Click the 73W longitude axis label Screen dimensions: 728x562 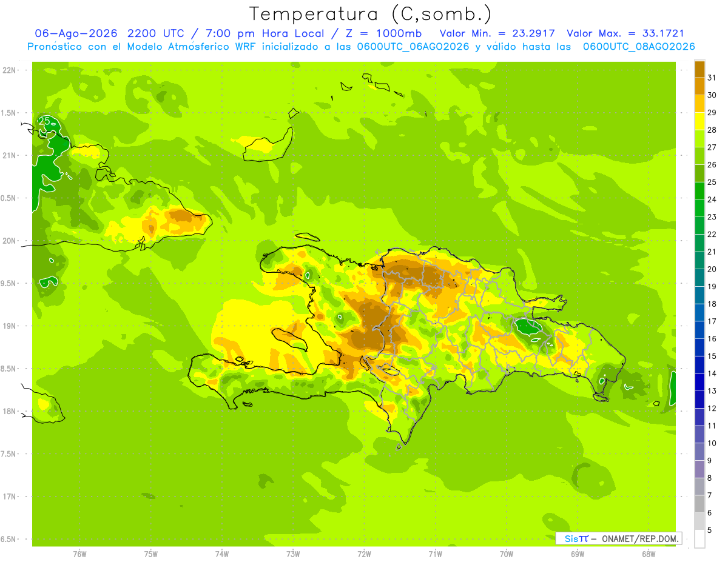pos(293,554)
